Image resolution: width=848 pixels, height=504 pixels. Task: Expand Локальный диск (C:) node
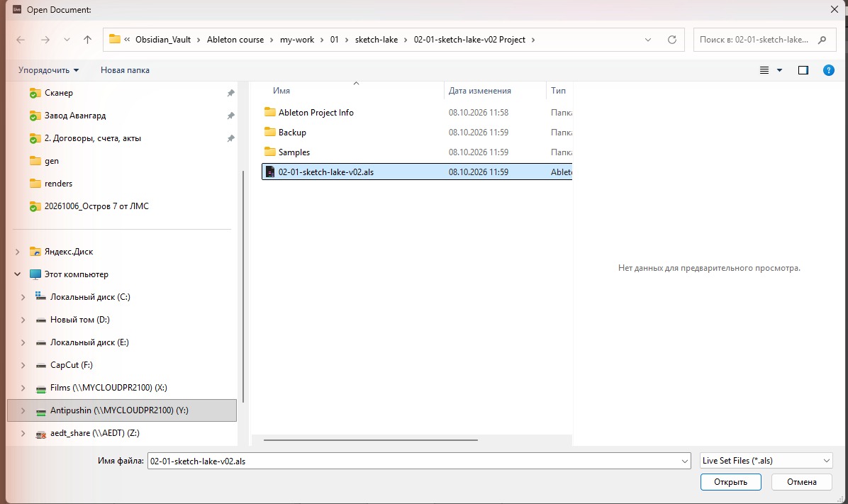pos(23,297)
